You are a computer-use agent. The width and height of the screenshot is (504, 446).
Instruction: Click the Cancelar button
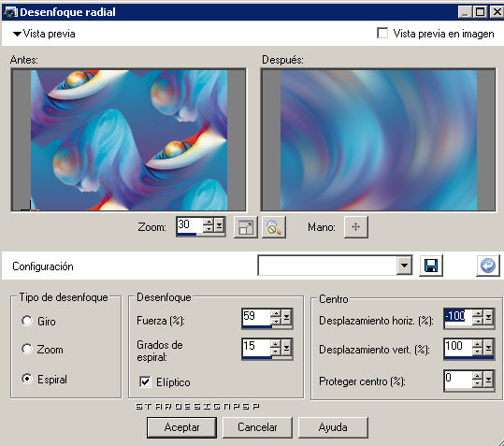pyautogui.click(x=257, y=427)
